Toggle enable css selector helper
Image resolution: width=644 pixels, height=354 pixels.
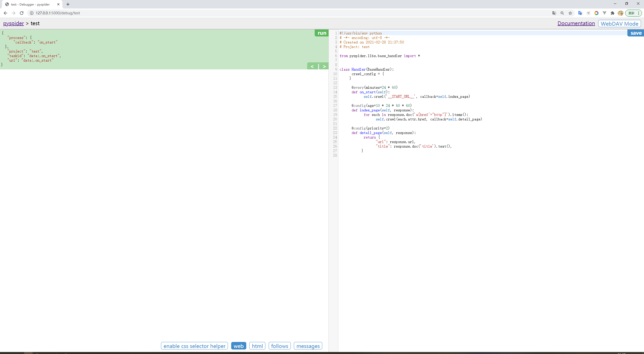194,346
